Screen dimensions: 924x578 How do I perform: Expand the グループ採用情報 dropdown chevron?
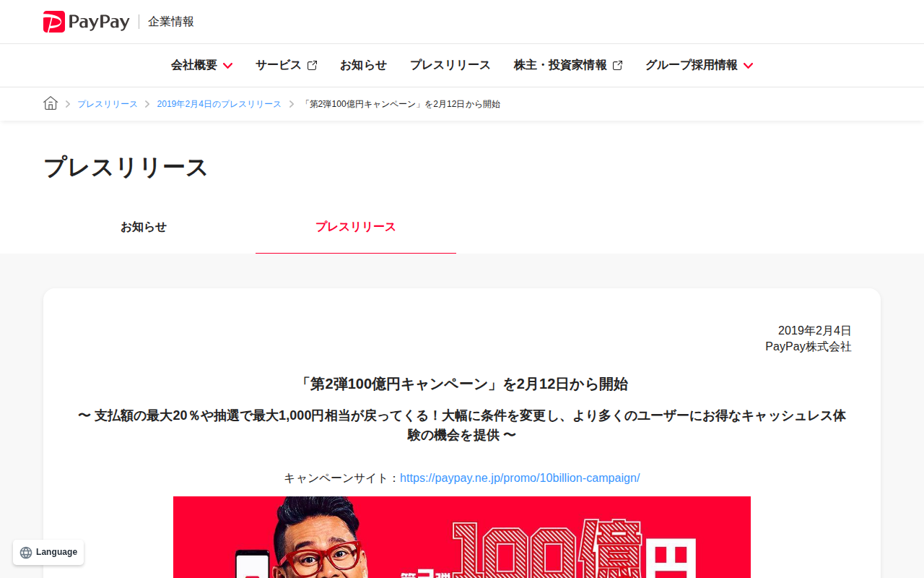coord(748,66)
